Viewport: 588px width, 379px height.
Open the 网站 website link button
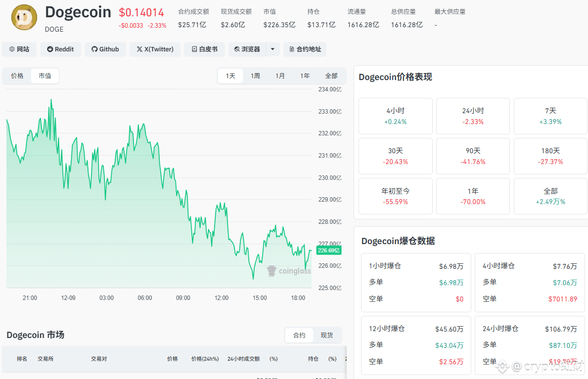click(x=19, y=49)
